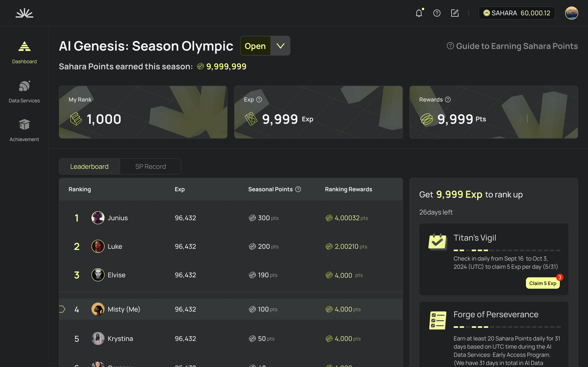
Task: Click the info icon next to Exp card
Action: tap(259, 99)
